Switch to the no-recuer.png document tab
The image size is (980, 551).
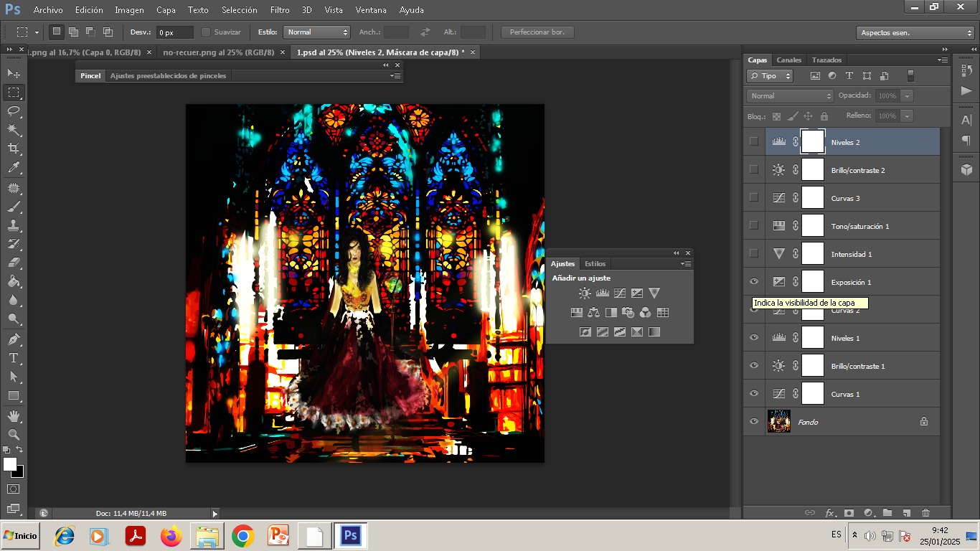click(219, 52)
